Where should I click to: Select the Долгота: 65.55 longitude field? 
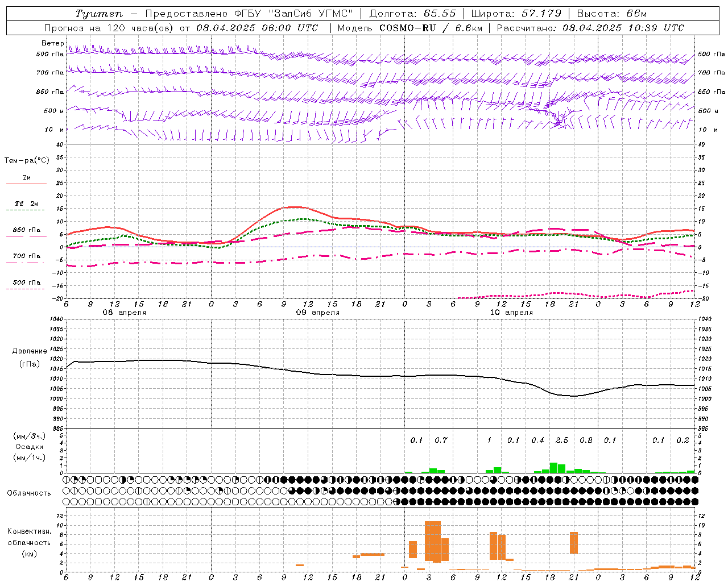[413, 14]
